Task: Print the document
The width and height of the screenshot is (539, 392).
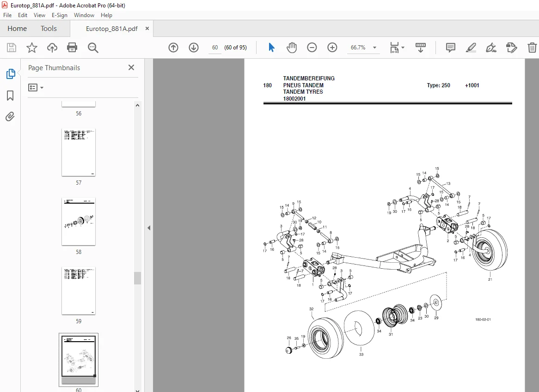Action: pyautogui.click(x=72, y=48)
